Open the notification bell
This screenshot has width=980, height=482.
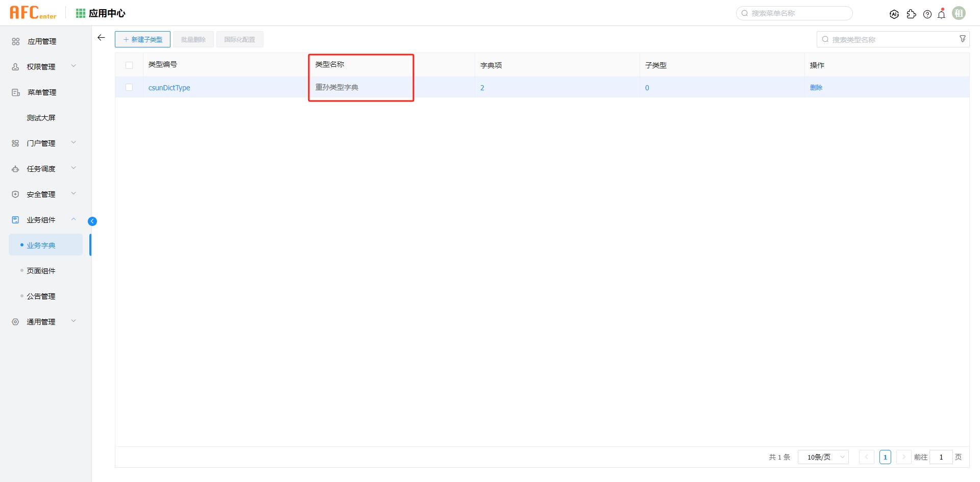click(x=942, y=14)
